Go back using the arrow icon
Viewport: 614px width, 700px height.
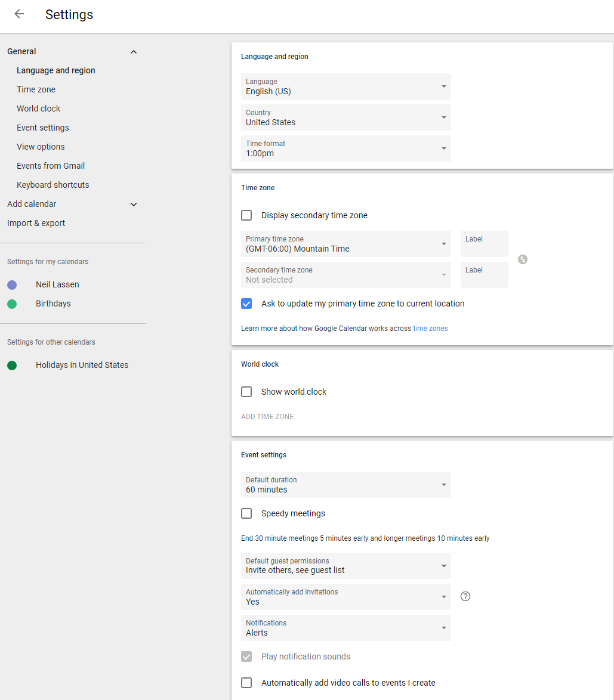(x=19, y=14)
